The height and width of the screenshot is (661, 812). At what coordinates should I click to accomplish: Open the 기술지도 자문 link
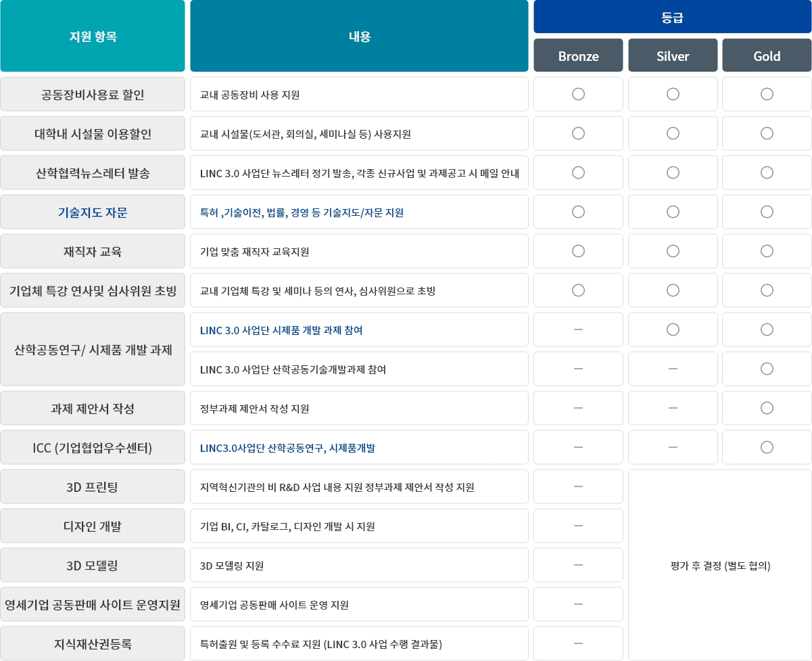coord(93,212)
